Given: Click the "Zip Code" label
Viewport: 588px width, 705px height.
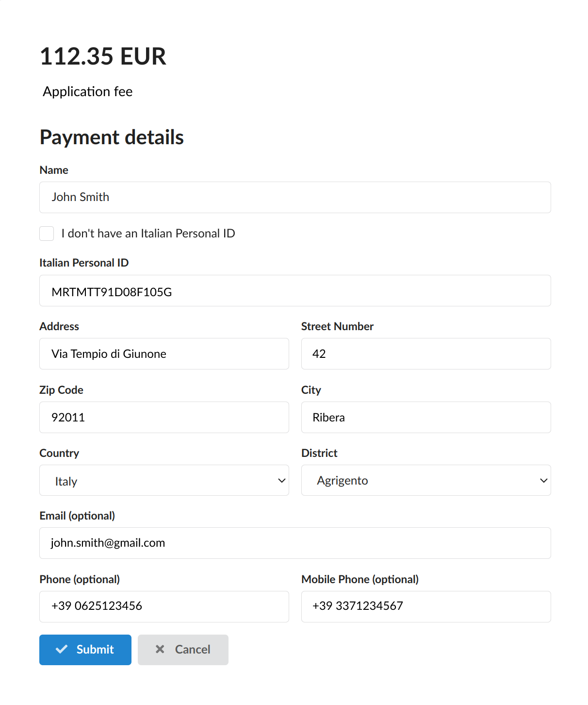Looking at the screenshot, I should tap(61, 390).
